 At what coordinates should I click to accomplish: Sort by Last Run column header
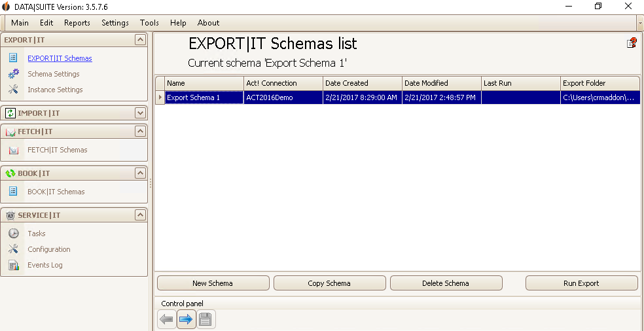[x=521, y=83]
